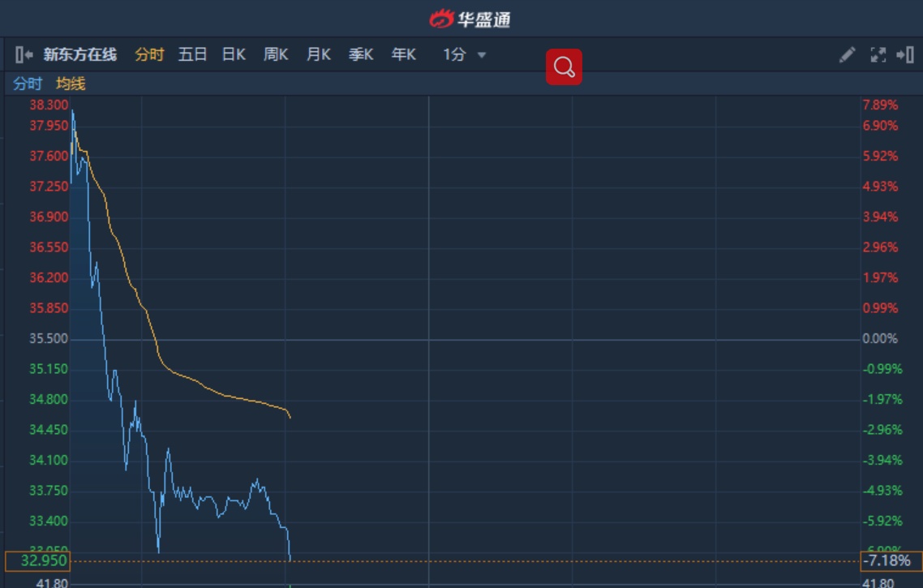Click the 新东方在线 stock name
This screenshot has height=588, width=923.
point(80,55)
